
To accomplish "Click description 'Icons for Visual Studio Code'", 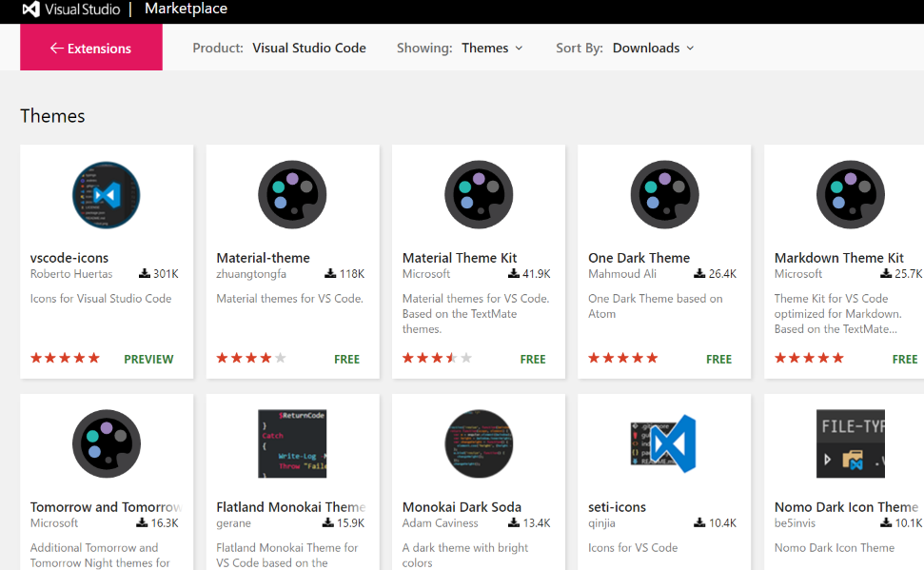I will 101,298.
